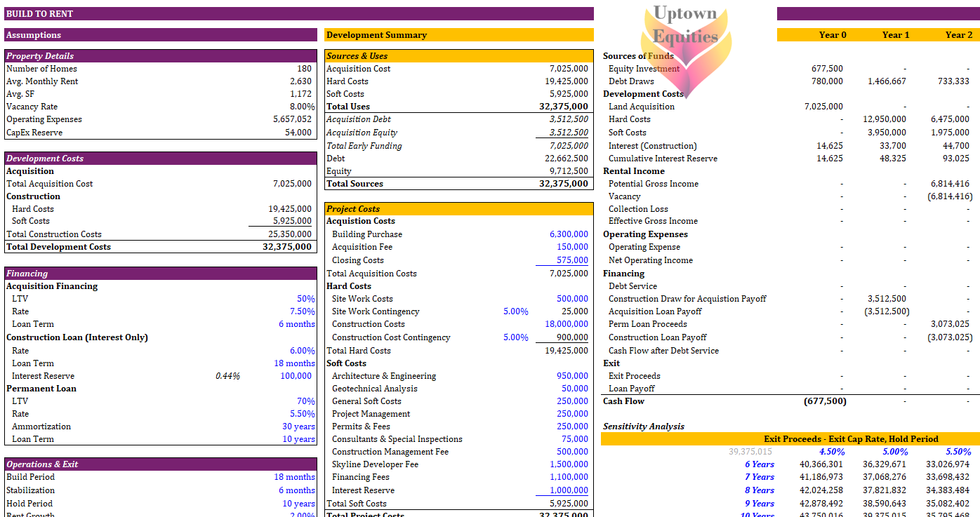Select the Amortization 30 years value
Screen dimensions: 980x517
click(299, 426)
